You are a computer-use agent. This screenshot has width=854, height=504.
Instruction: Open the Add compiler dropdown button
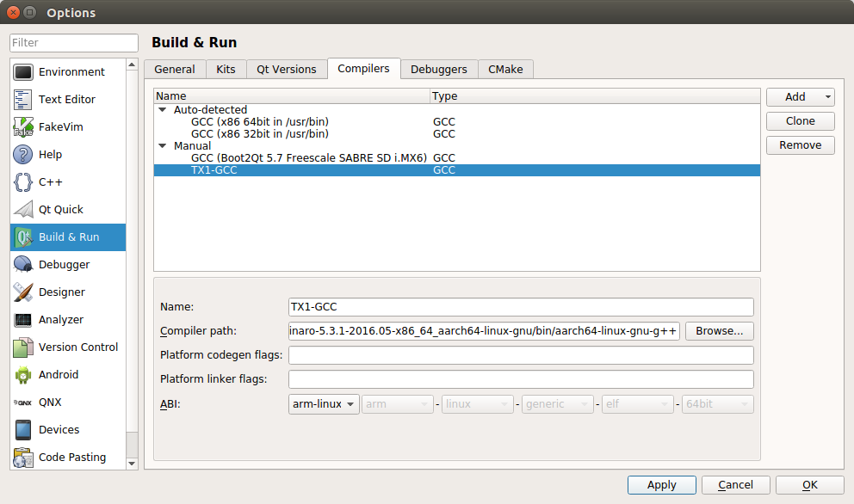800,97
